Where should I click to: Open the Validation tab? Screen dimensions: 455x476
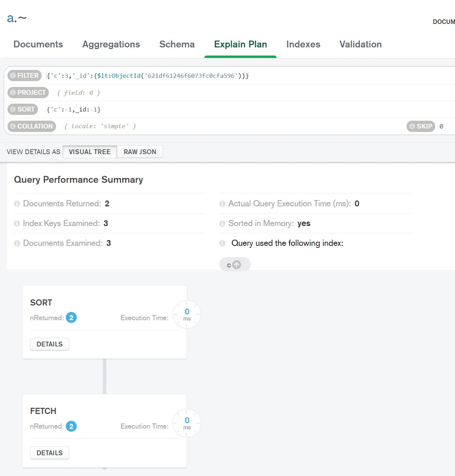point(361,44)
